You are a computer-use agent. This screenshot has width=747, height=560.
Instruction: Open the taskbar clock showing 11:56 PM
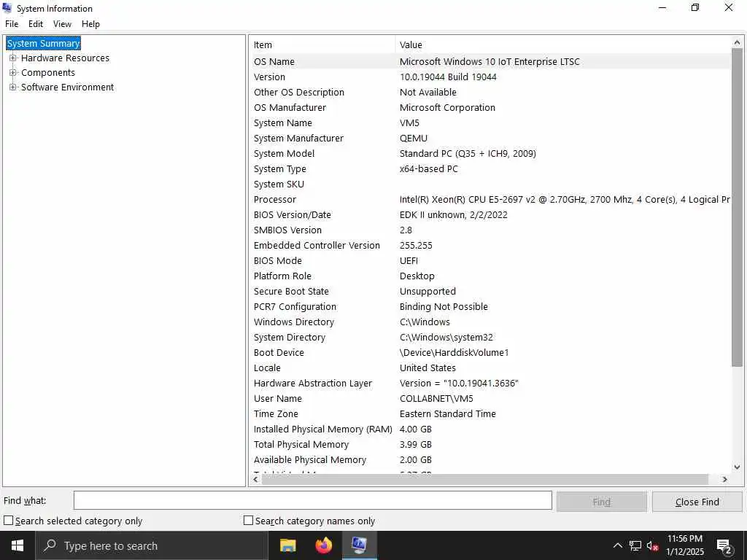click(x=684, y=545)
